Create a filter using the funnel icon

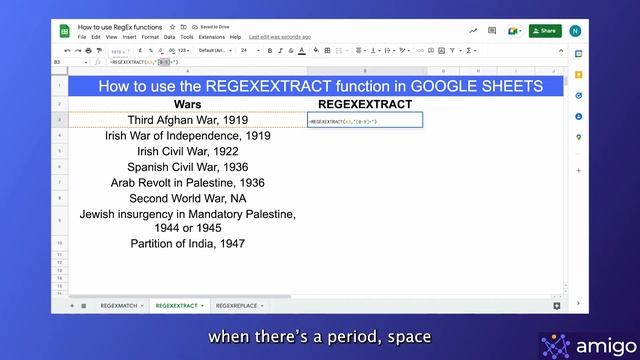pyautogui.click(x=452, y=51)
